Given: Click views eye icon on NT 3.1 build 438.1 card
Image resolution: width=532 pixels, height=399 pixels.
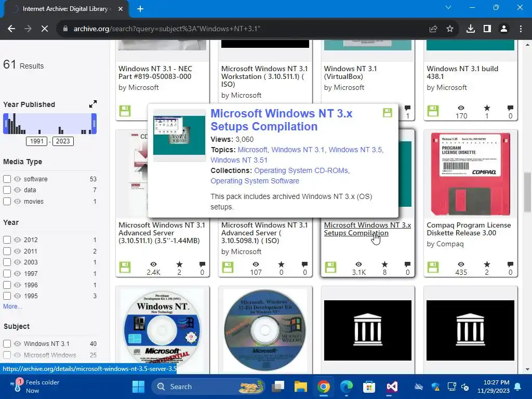Looking at the screenshot, I should coord(461,108).
